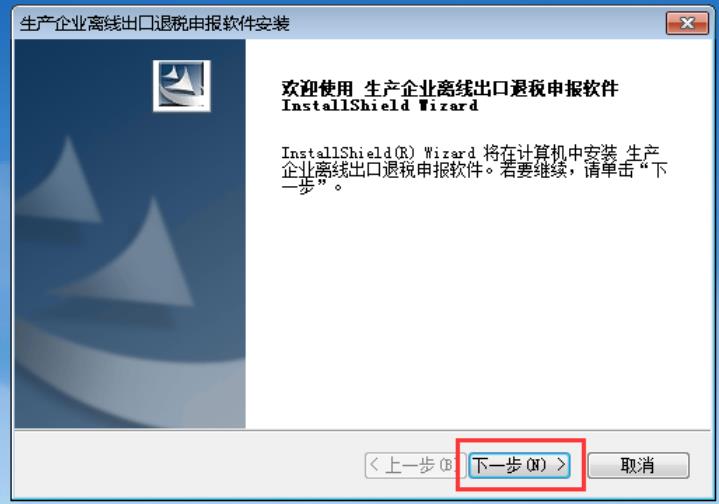The height and width of the screenshot is (504, 719).
Task: Click the bold InstallShield Wizard subtitle
Action: point(380,105)
